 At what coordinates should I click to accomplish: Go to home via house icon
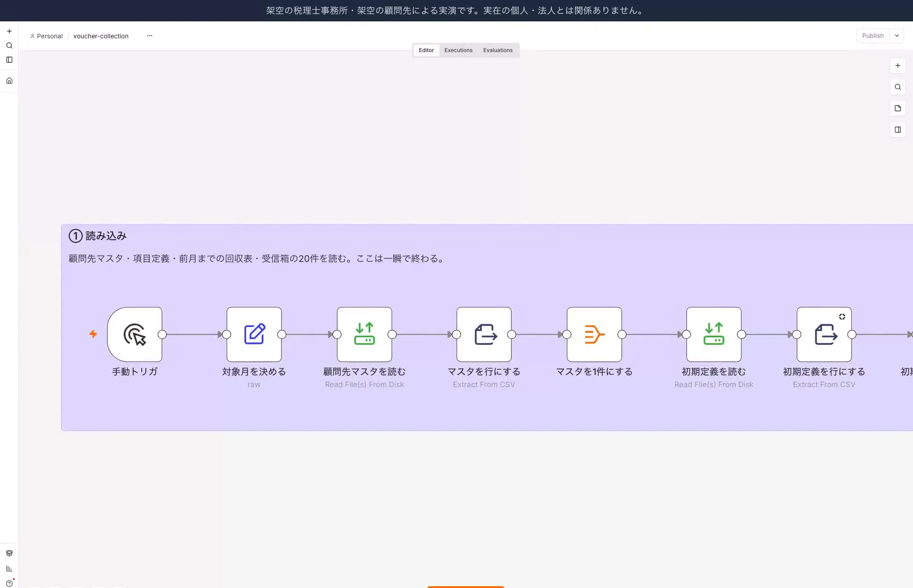click(9, 81)
